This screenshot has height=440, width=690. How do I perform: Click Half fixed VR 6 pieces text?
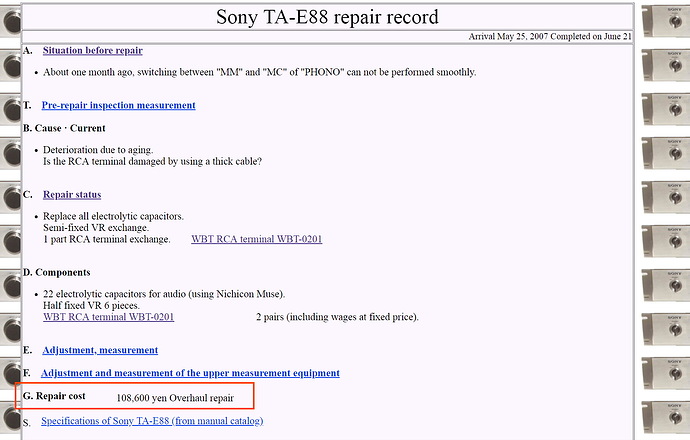point(91,305)
